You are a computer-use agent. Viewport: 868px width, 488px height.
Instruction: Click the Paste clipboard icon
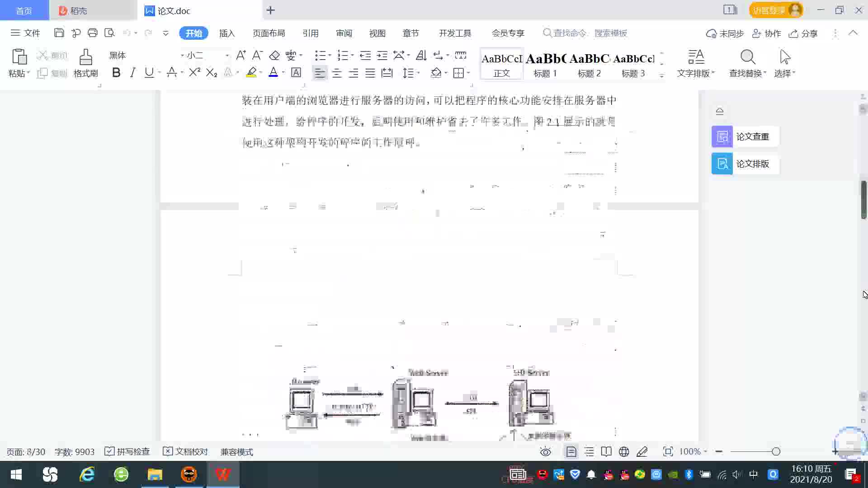[x=19, y=57]
